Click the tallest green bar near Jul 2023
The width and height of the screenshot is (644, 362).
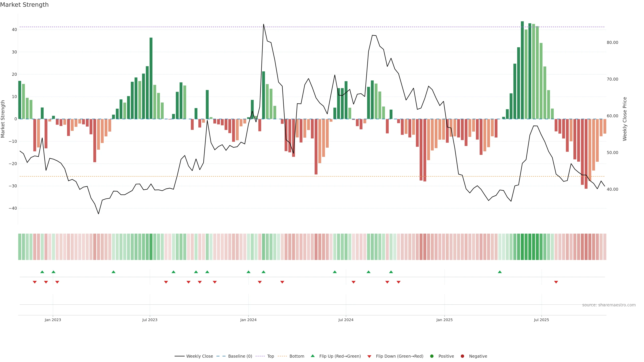[x=151, y=78]
